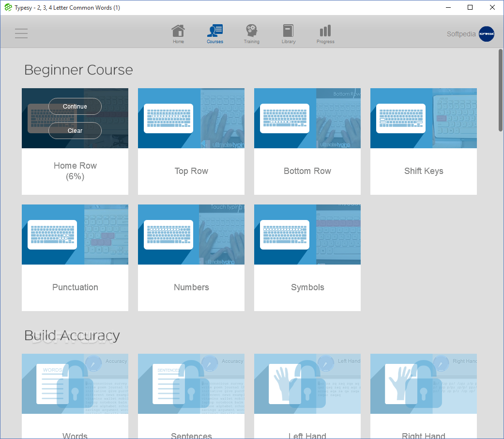This screenshot has height=439, width=504.
Task: Open the Symbols course thumbnail
Action: click(x=307, y=235)
